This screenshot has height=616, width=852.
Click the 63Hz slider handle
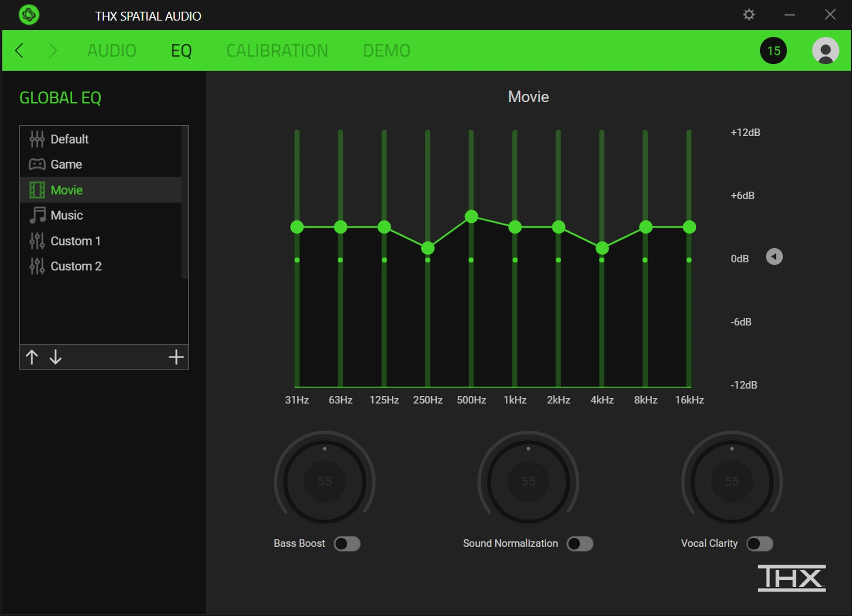340,227
